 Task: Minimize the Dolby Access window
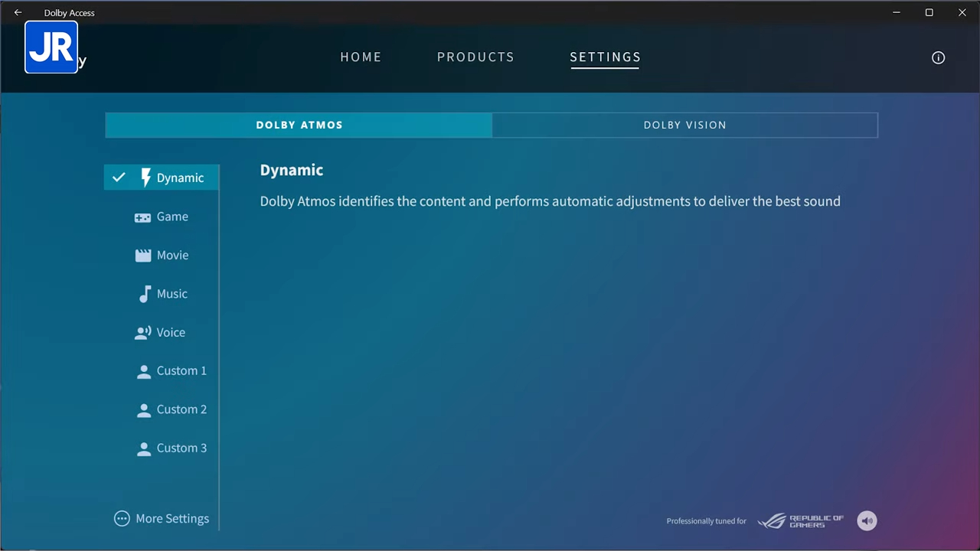897,12
